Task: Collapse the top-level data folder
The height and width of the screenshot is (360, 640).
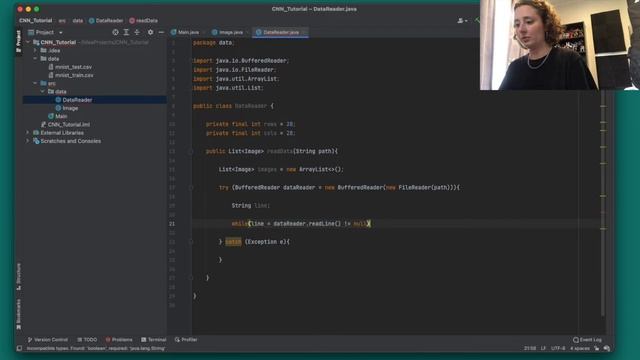Action: (x=36, y=59)
